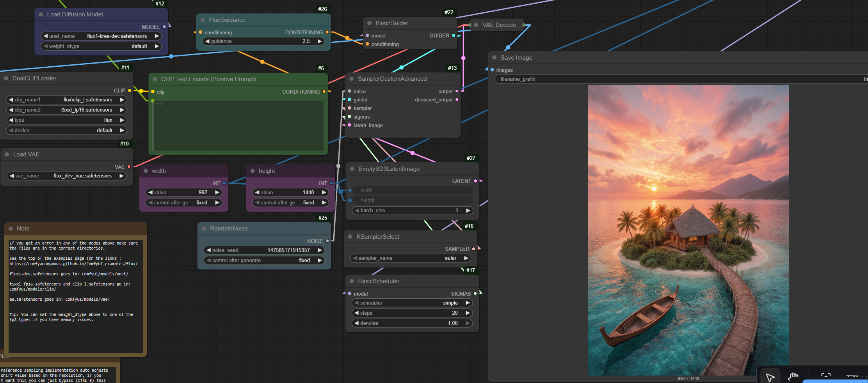The width and height of the screenshot is (868, 383).
Task: Collapse the BasicGuider node
Action: 369,23
